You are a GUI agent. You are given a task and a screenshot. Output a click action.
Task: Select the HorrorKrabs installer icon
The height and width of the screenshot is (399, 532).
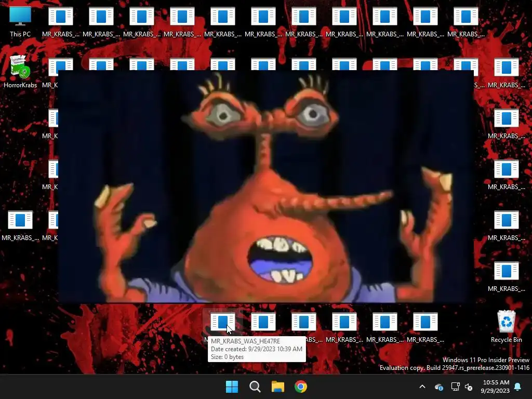20,71
